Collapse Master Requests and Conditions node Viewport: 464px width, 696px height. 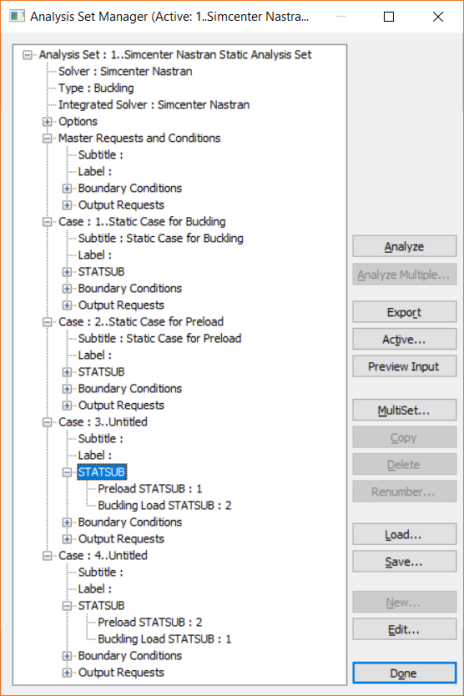pyautogui.click(x=47, y=138)
